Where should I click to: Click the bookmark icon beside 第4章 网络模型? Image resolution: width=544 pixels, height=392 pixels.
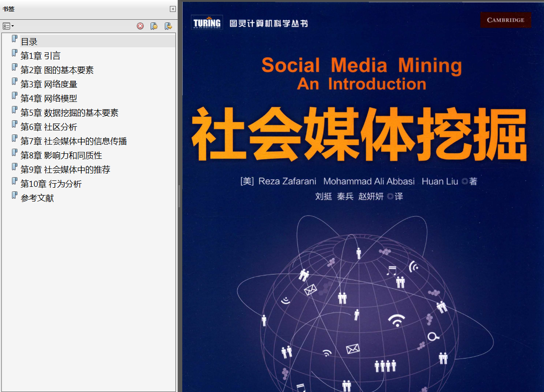[14, 96]
